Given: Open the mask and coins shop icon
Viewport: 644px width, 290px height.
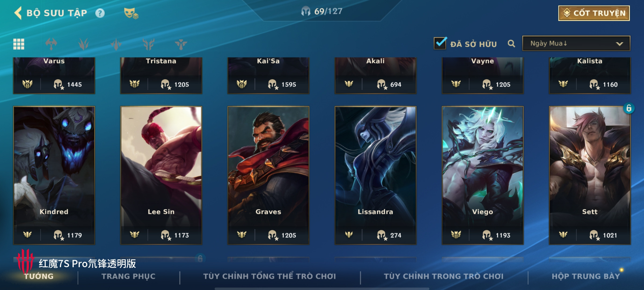Looking at the screenshot, I should pyautogui.click(x=131, y=13).
